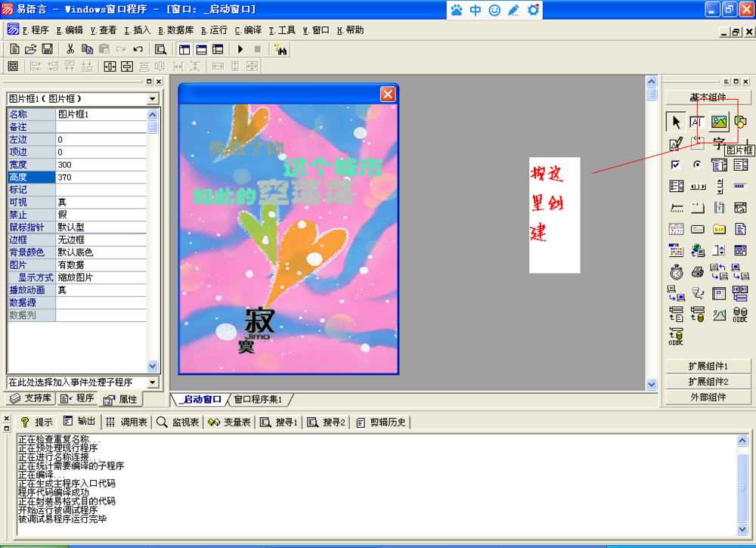The width and height of the screenshot is (756, 548).
Task: Select the checkbox component in the palette
Action: [x=676, y=165]
